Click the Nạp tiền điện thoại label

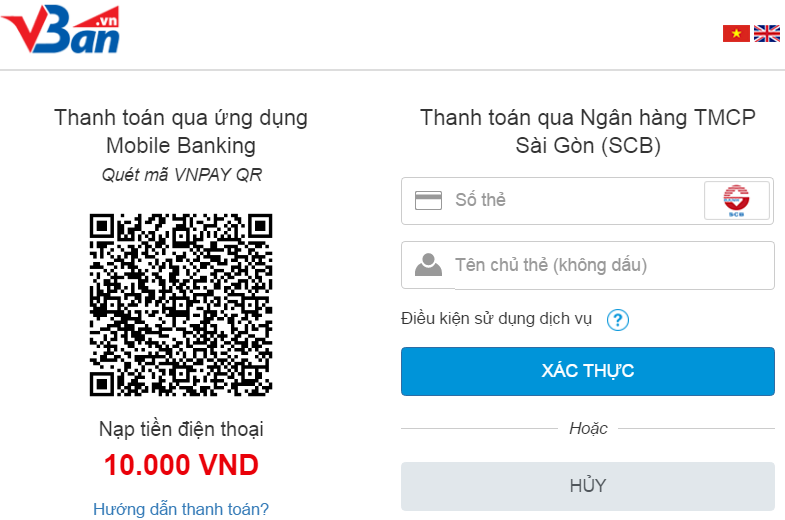point(181,429)
